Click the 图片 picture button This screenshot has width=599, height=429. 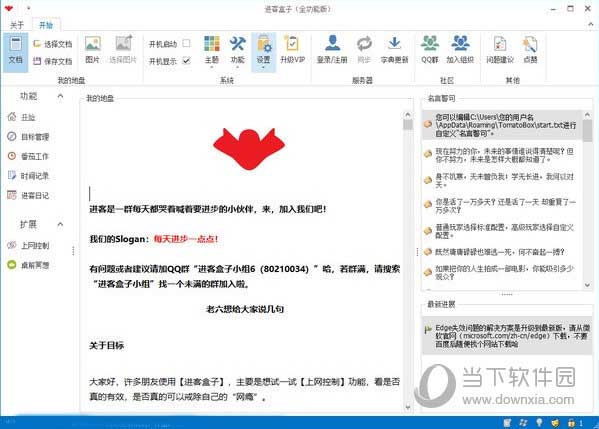point(92,50)
